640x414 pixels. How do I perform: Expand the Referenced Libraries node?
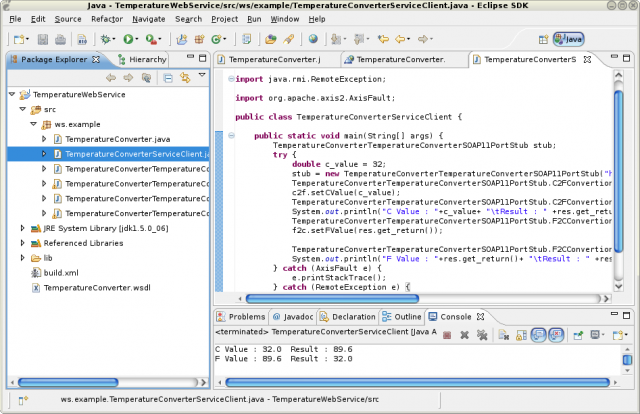pos(23,243)
